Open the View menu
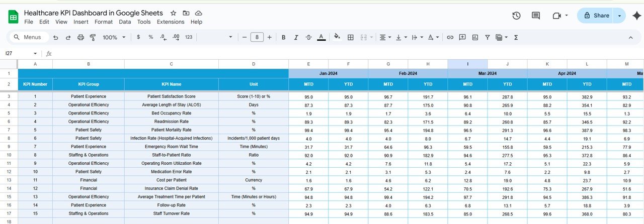 [61, 22]
